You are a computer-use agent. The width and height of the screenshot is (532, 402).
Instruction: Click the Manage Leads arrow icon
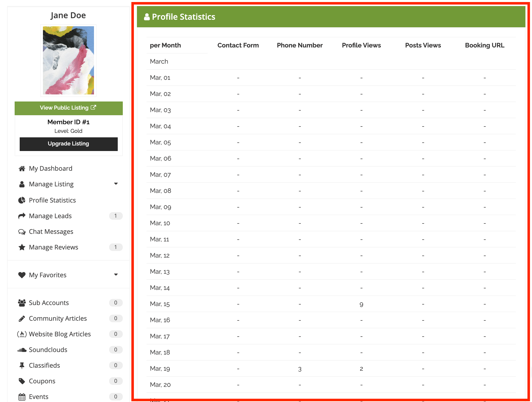pyautogui.click(x=22, y=216)
